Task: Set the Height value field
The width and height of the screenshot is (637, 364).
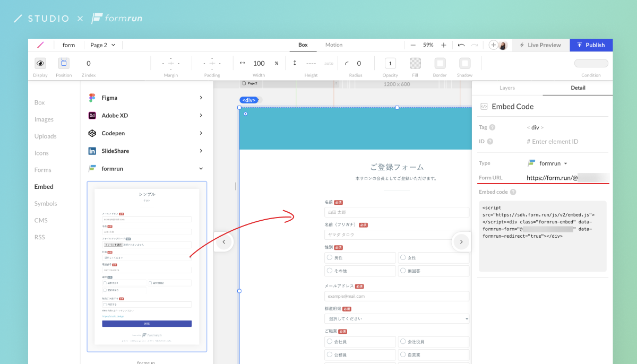Action: click(311, 63)
